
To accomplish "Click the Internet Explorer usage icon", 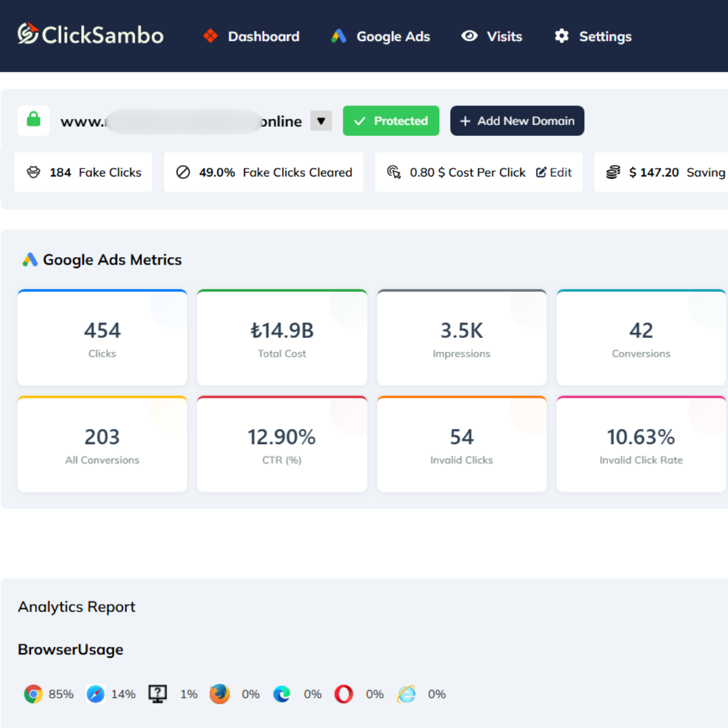I will 406,693.
